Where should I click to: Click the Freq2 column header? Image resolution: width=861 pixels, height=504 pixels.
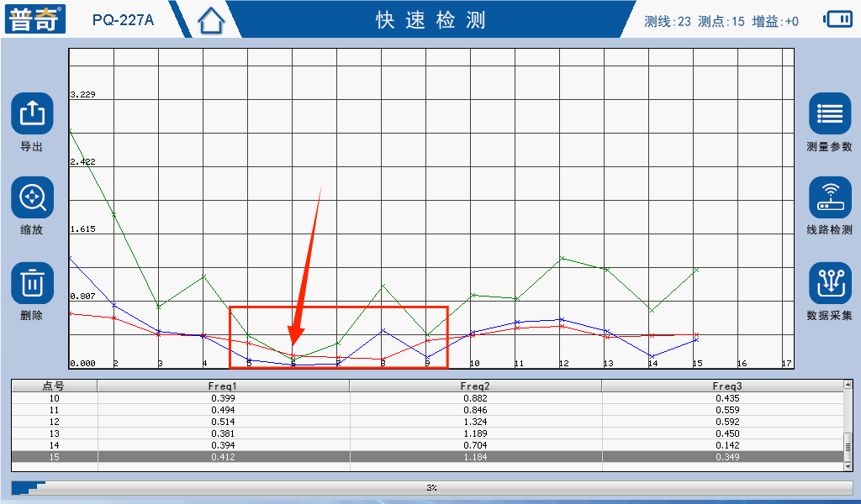(475, 386)
